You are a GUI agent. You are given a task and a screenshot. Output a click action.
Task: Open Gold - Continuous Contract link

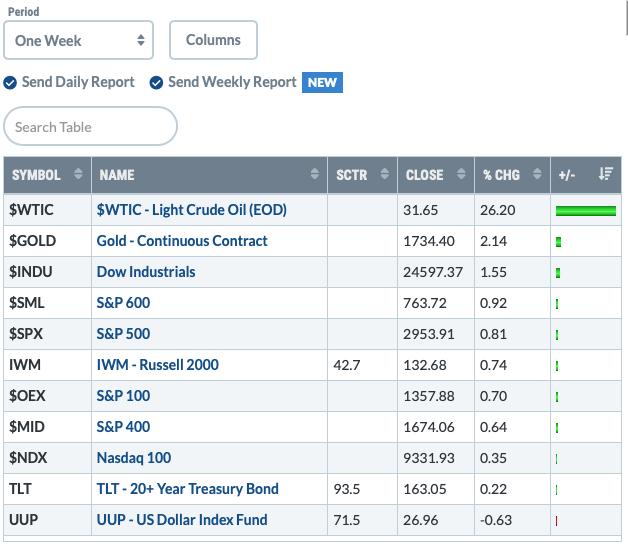(x=182, y=241)
